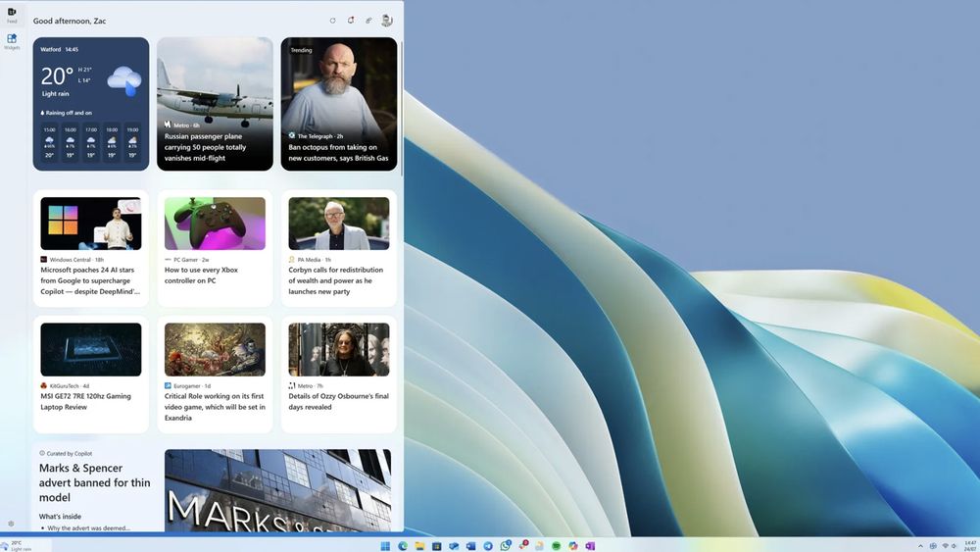Click the Trending label on Telegraph card
980x552 pixels.
301,50
